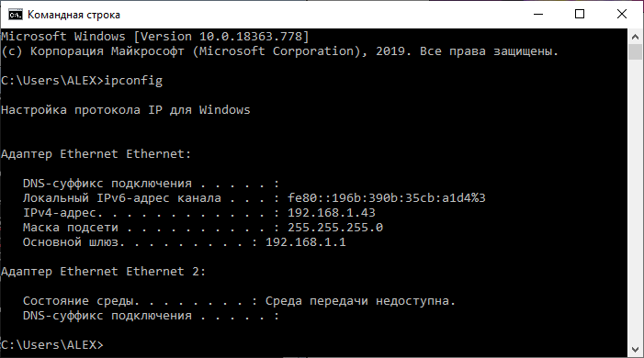The width and height of the screenshot is (644, 358).
Task: Click the Среда передачи недоступна text
Action: pyautogui.click(x=361, y=301)
